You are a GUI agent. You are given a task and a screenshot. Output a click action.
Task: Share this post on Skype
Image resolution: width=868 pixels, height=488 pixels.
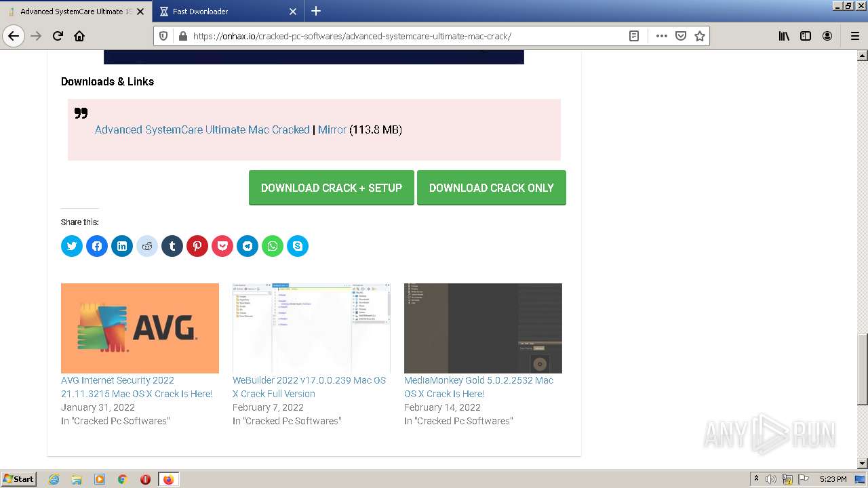tap(298, 246)
